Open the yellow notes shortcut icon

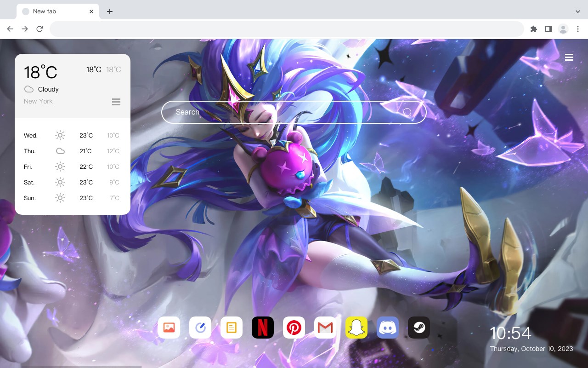[232, 328]
